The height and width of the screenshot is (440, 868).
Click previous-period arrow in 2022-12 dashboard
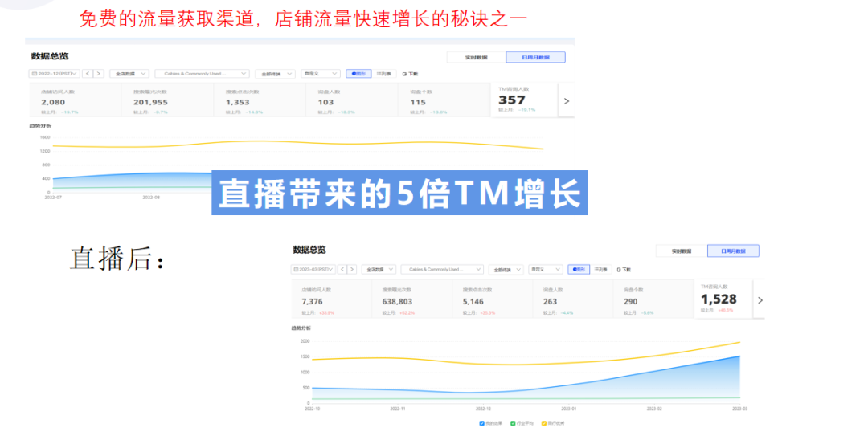(88, 74)
